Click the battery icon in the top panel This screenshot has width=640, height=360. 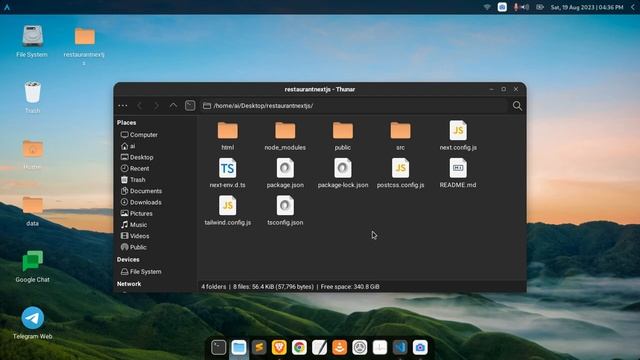pyautogui.click(x=540, y=7)
